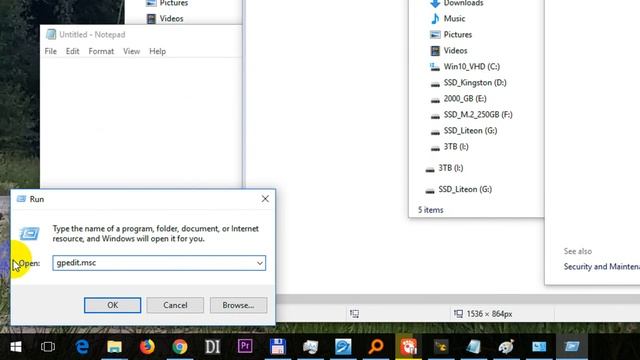The image size is (640, 360).
Task: Click the 5 items status text
Action: coord(431,210)
